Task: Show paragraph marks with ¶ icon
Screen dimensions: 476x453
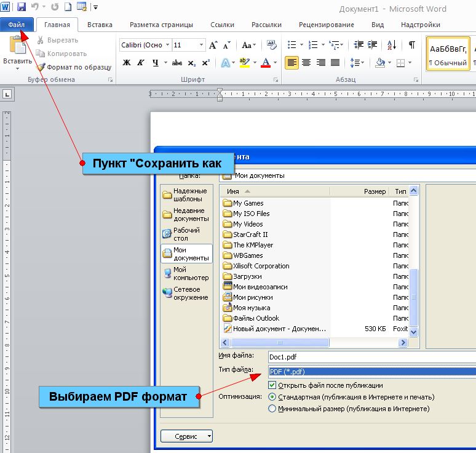Action: click(x=411, y=45)
